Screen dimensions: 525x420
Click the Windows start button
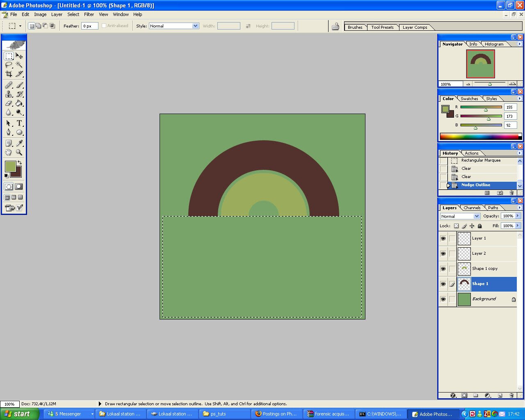(x=19, y=414)
